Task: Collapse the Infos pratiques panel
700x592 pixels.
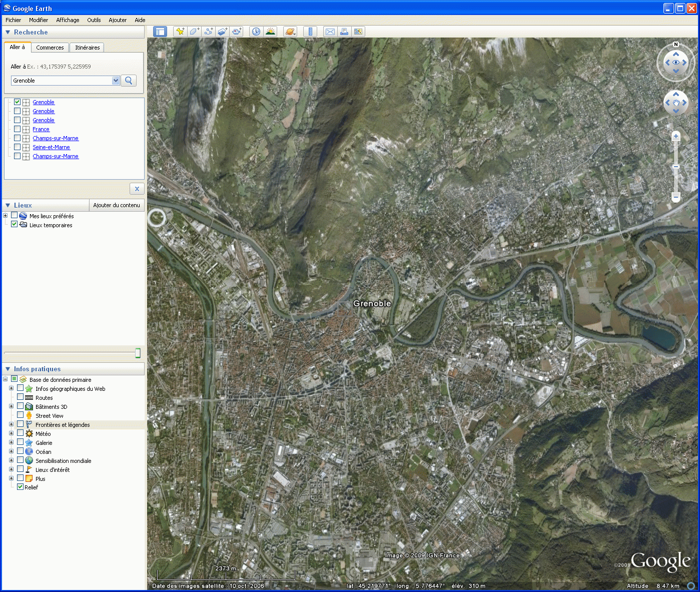Action: (x=8, y=369)
